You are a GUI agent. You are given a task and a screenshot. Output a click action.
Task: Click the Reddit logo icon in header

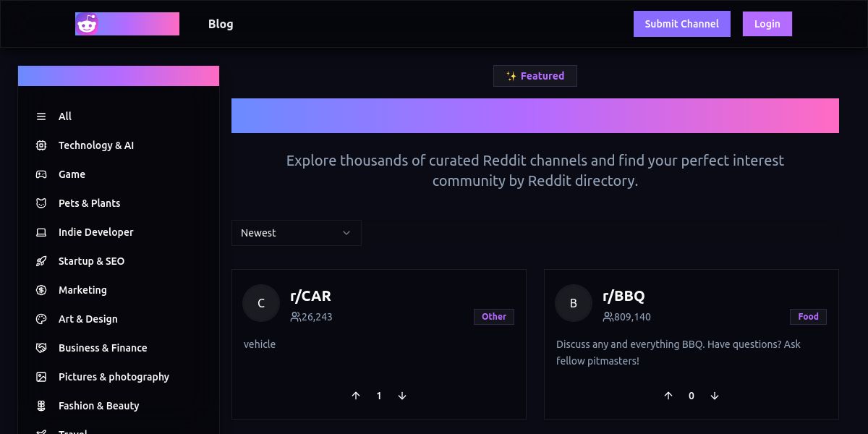[x=87, y=24]
